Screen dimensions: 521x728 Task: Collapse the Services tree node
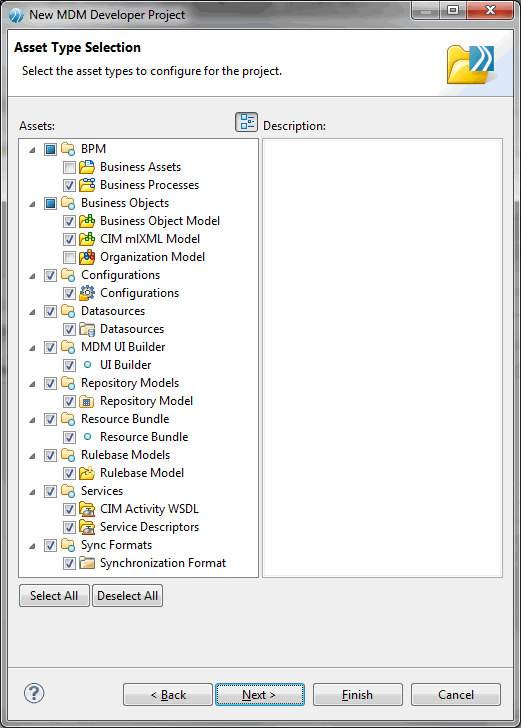tap(32, 492)
